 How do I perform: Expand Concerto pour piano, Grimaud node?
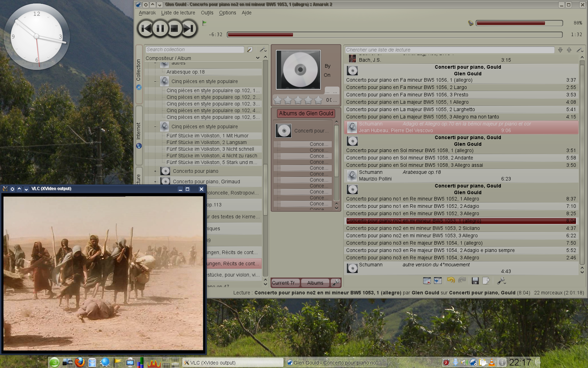155,182
